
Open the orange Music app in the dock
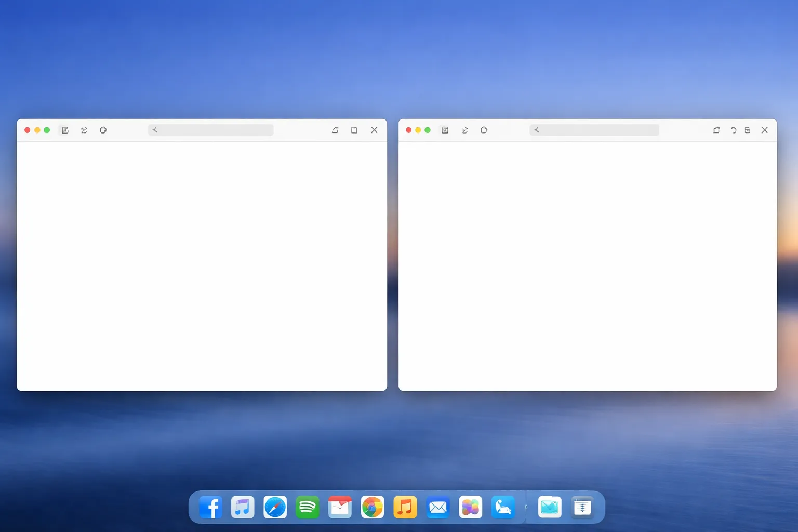coord(405,508)
